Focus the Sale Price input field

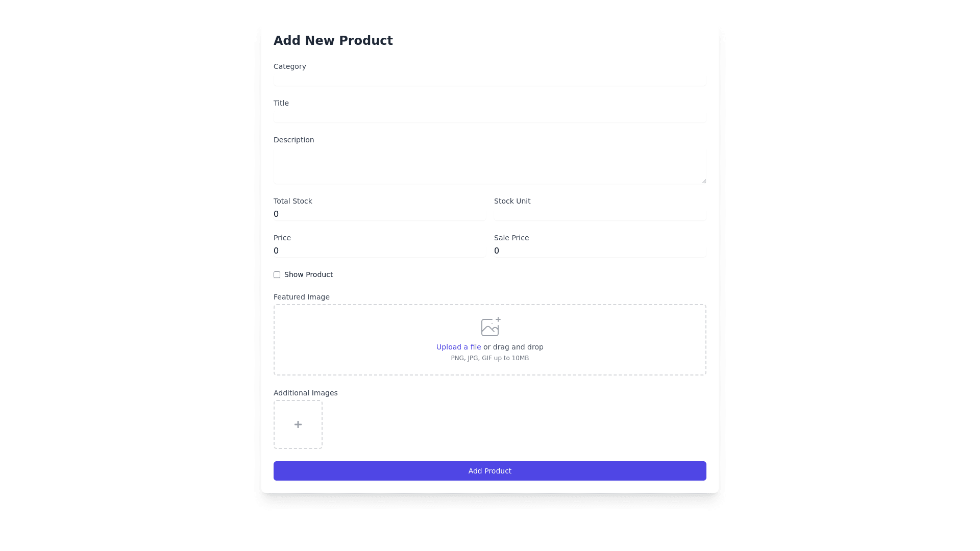tap(600, 251)
